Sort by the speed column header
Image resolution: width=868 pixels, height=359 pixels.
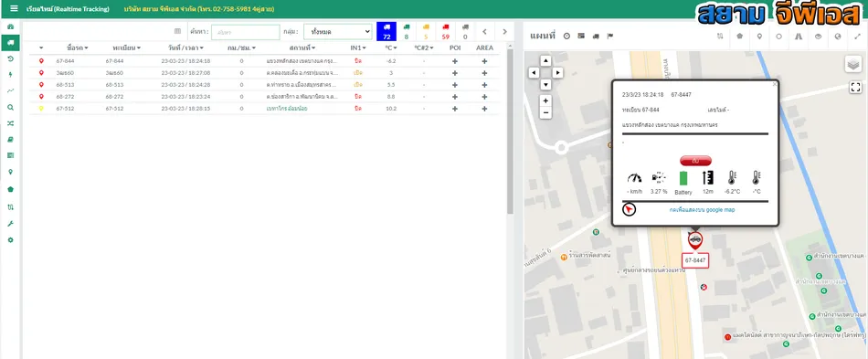click(241, 48)
